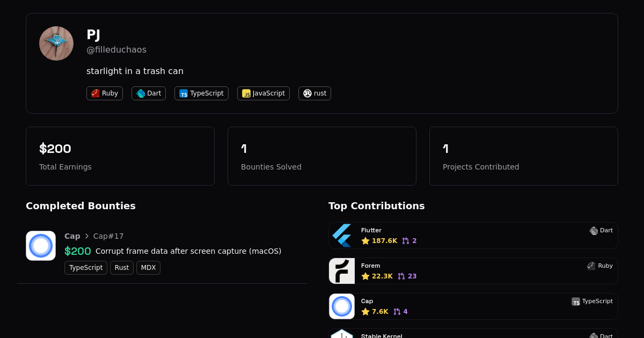Choose the rust language badge
This screenshot has width=644, height=338.
pyautogui.click(x=314, y=93)
